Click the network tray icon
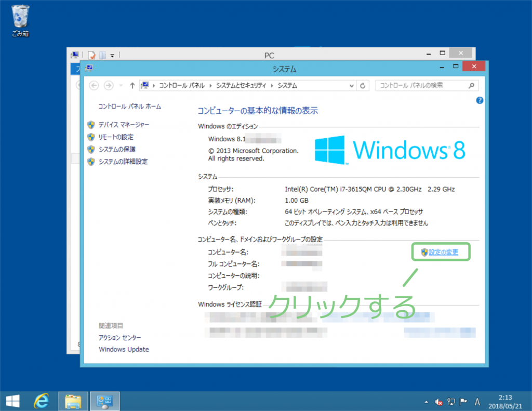The height and width of the screenshot is (411, 532). [451, 402]
